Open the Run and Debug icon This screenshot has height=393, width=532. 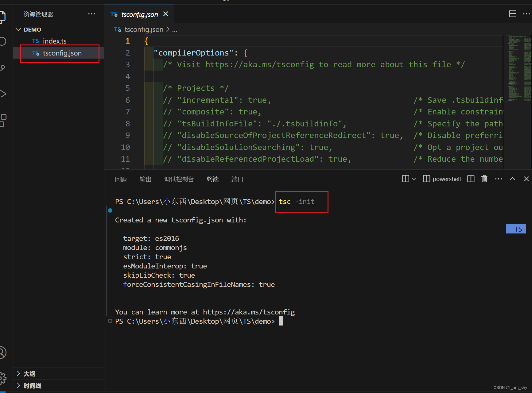click(3, 94)
